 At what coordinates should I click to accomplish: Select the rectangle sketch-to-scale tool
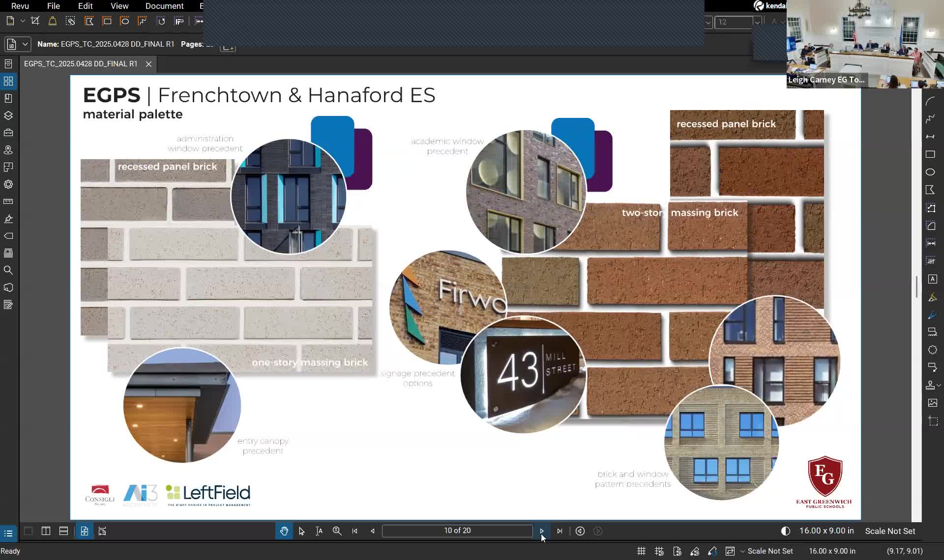click(x=107, y=21)
